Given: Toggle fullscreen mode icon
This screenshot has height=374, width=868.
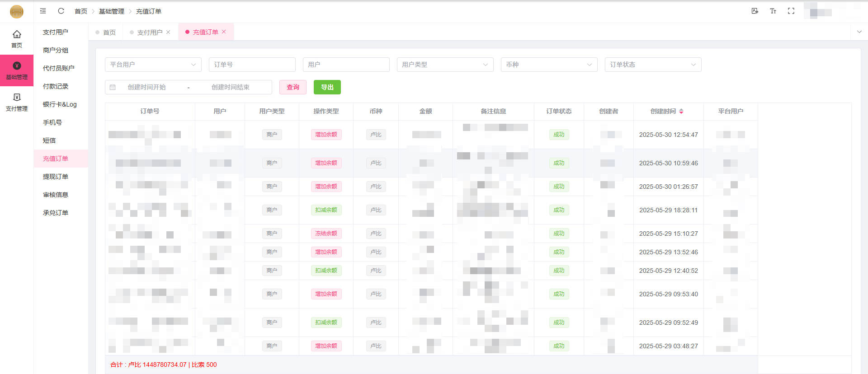Looking at the screenshot, I should coord(791,11).
